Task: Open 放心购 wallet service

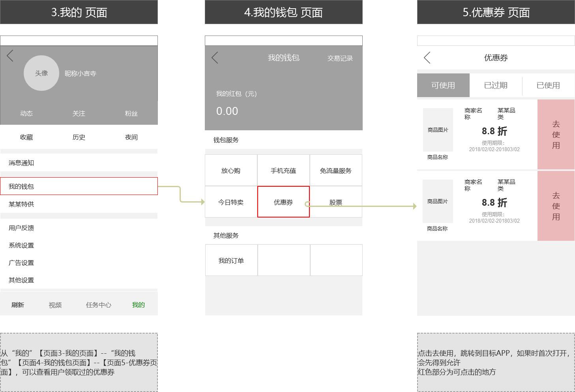Action: [231, 170]
